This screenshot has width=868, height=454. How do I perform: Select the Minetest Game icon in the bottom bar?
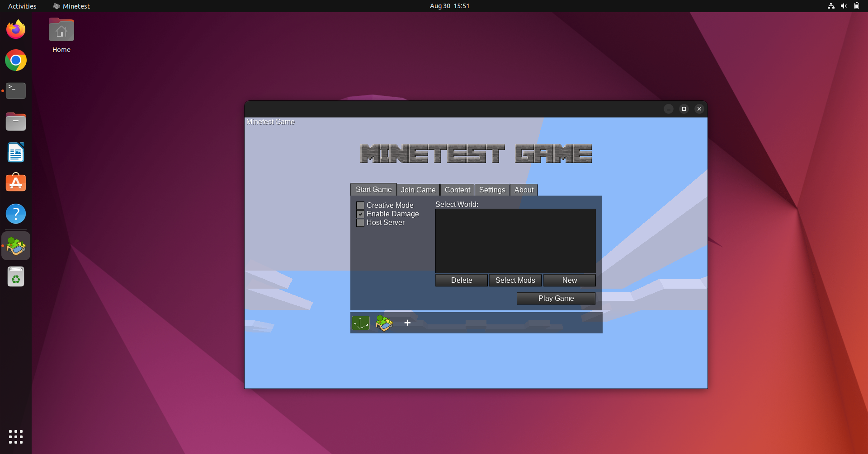pos(383,323)
